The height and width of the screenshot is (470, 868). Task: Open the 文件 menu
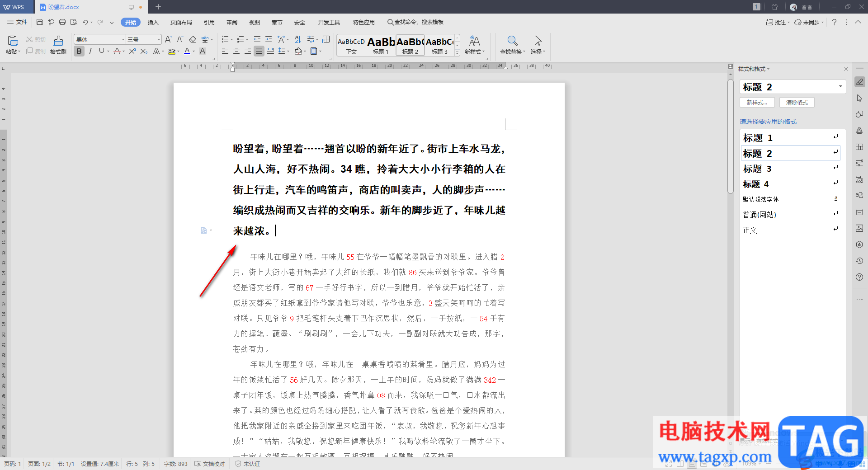[x=18, y=22]
